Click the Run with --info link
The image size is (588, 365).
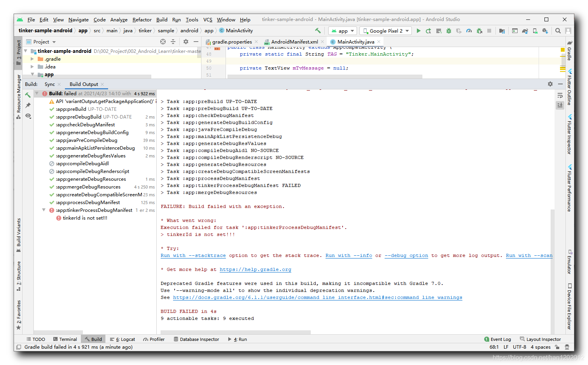pyautogui.click(x=348, y=255)
